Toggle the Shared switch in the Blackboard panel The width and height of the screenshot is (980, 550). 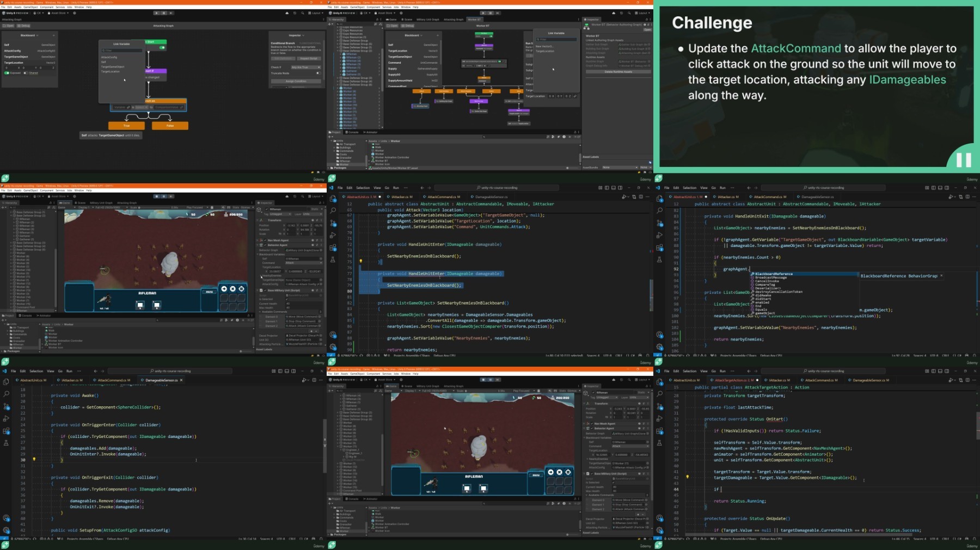[26, 73]
